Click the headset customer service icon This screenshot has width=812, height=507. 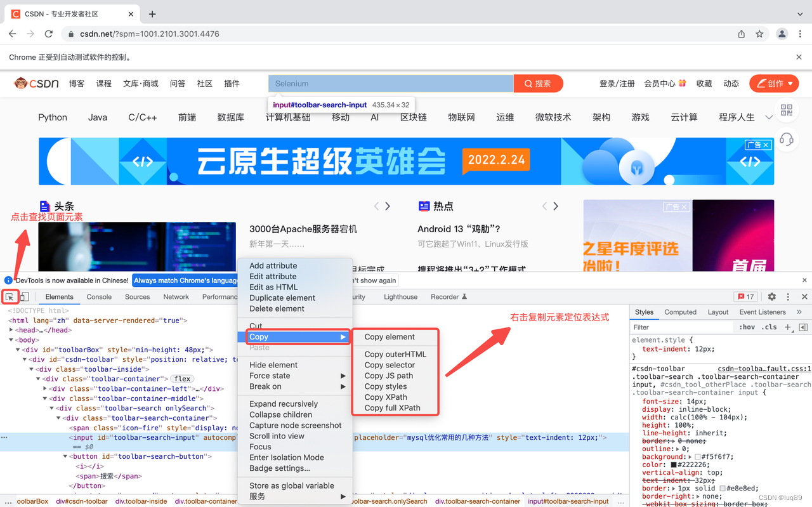coord(787,140)
